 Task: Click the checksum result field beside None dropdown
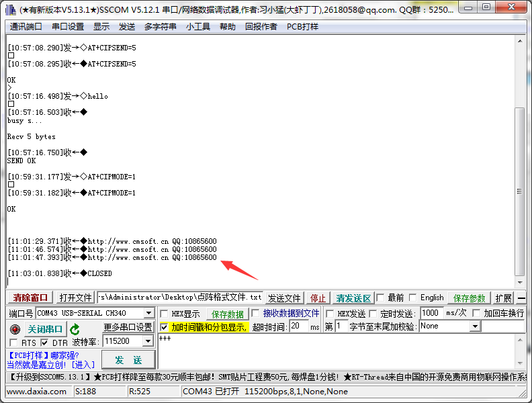[x=503, y=326]
